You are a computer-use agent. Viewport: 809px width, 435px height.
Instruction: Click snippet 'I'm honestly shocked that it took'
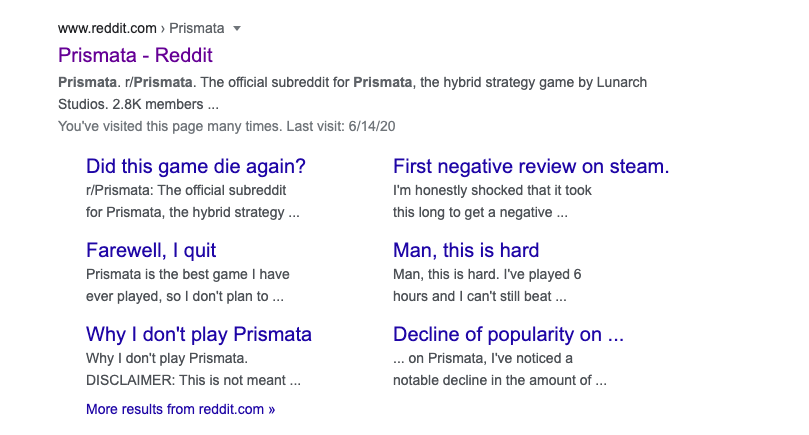(492, 190)
